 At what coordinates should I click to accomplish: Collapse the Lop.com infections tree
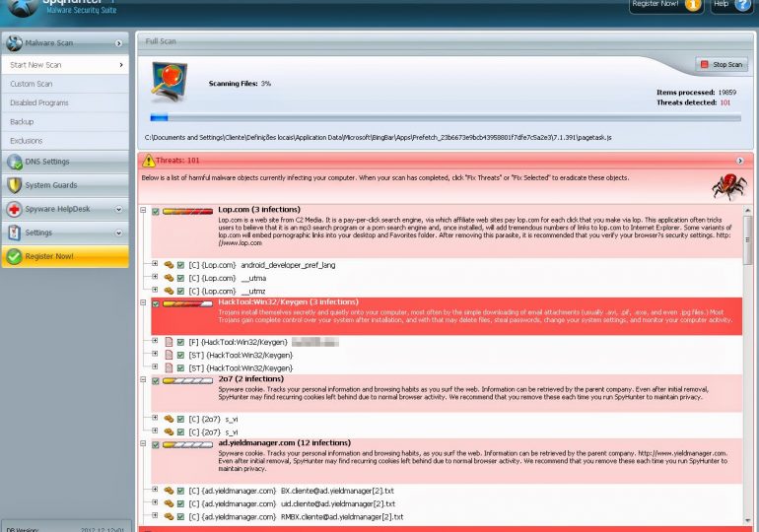click(x=144, y=211)
